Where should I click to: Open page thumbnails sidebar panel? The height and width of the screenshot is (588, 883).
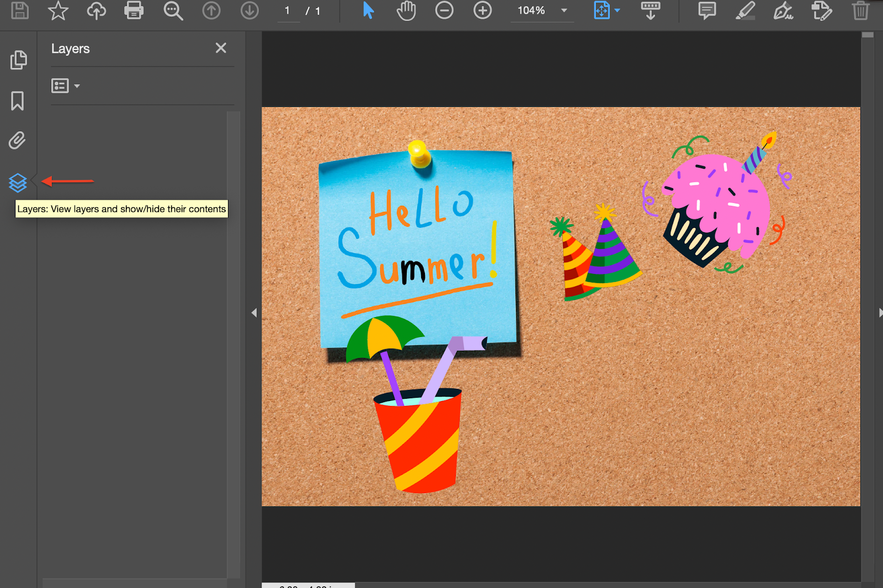click(18, 60)
